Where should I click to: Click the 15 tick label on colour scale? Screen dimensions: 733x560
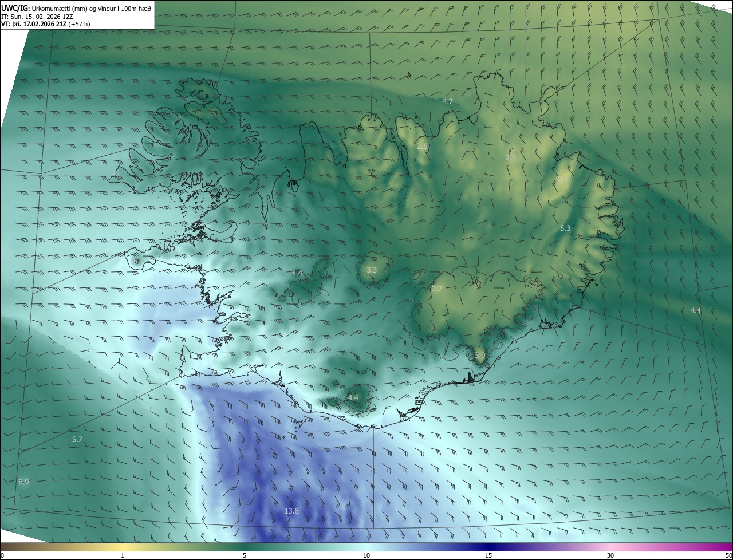[x=488, y=555]
